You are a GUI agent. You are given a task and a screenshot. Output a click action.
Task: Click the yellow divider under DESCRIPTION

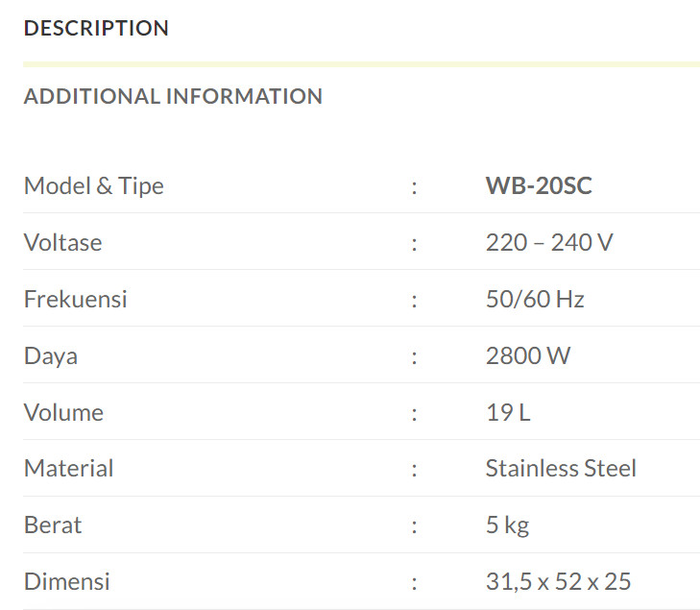point(362,64)
